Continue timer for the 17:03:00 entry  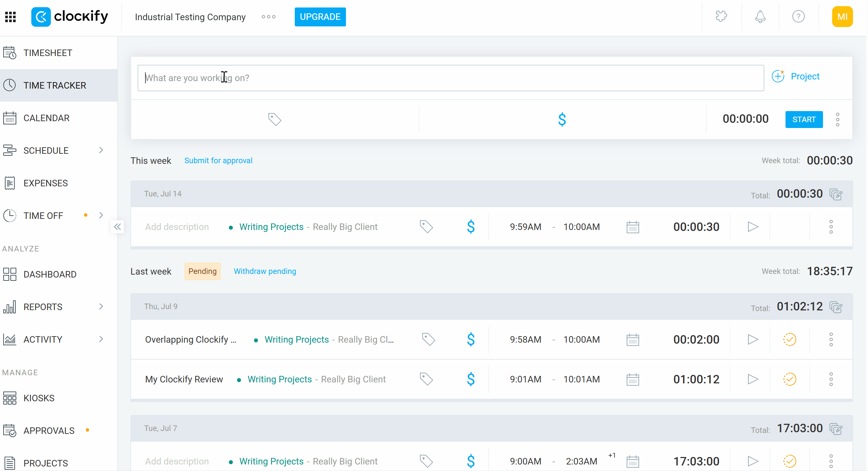(753, 462)
